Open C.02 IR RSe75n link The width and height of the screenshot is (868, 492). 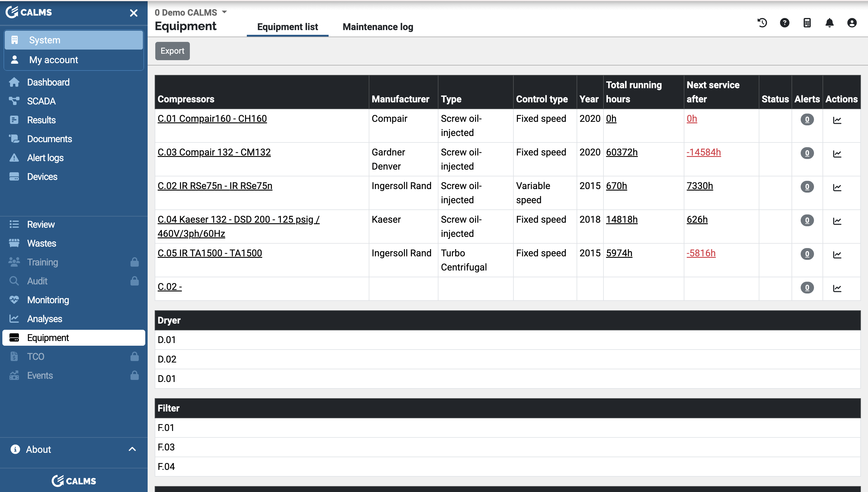[215, 186]
